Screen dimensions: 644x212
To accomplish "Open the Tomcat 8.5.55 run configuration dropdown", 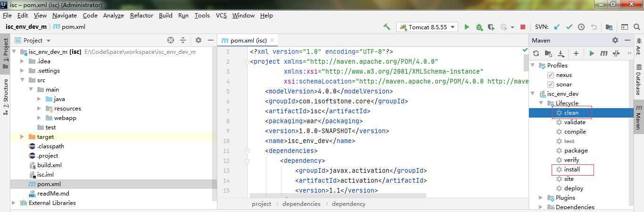I will tap(427, 27).
